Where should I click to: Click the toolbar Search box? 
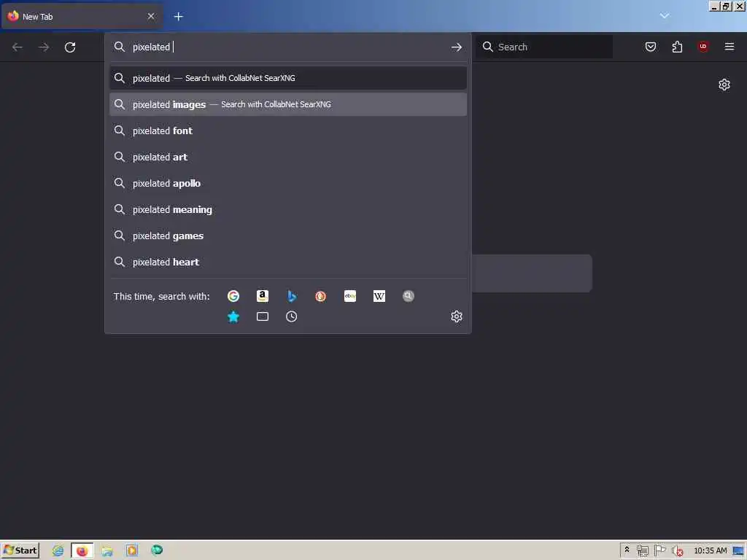[x=544, y=47]
